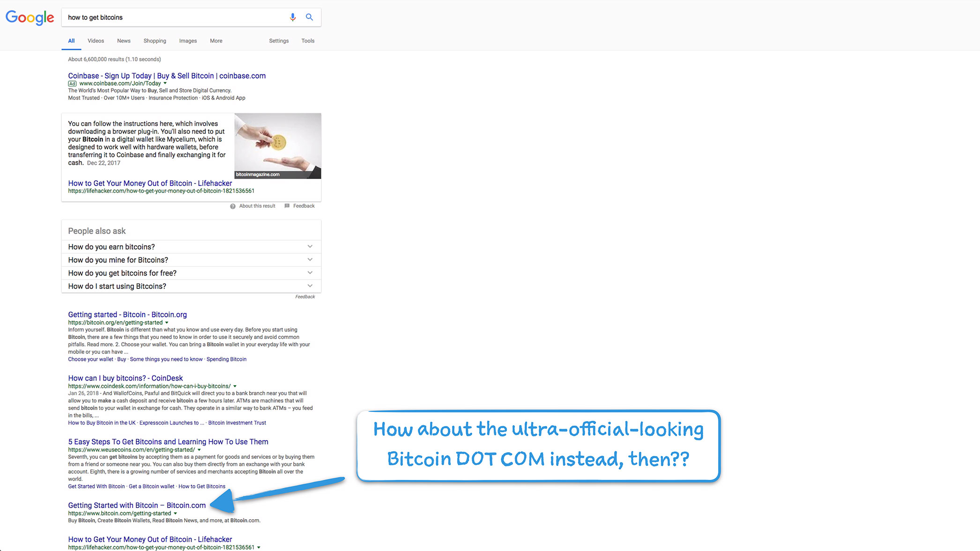This screenshot has height=551, width=980.
Task: Open dropdown arrow next to bitcoin.org URL
Action: (167, 323)
